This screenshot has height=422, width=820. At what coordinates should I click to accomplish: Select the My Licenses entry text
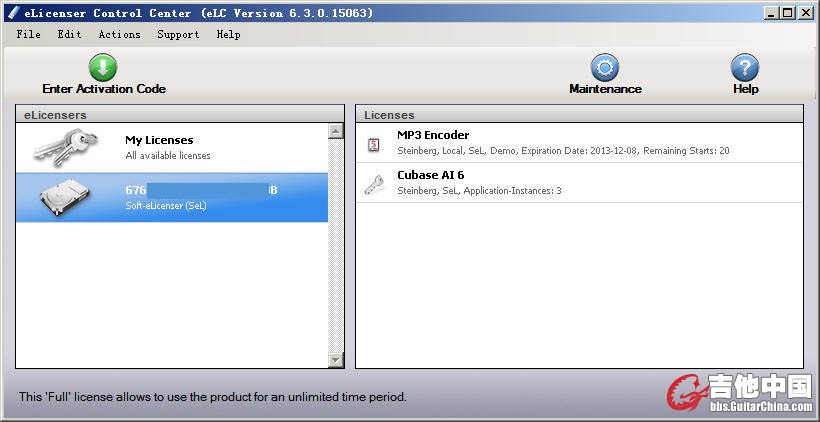(x=159, y=140)
